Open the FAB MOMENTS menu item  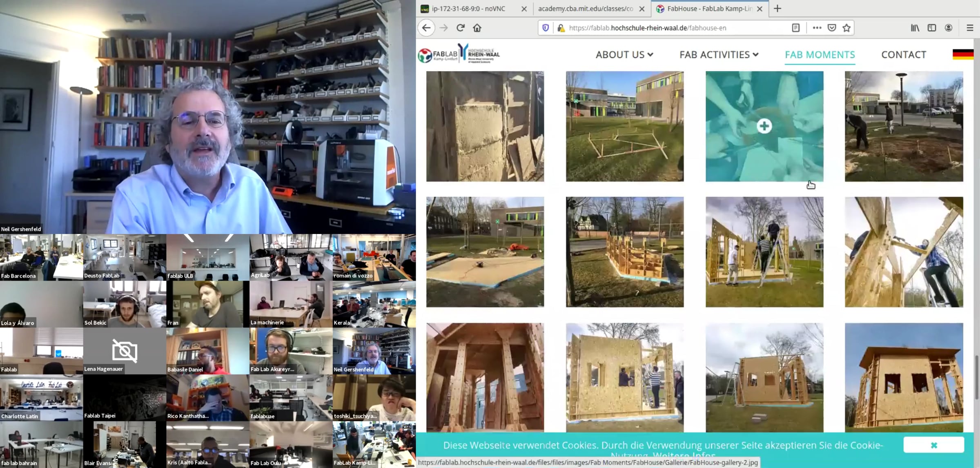tap(820, 55)
